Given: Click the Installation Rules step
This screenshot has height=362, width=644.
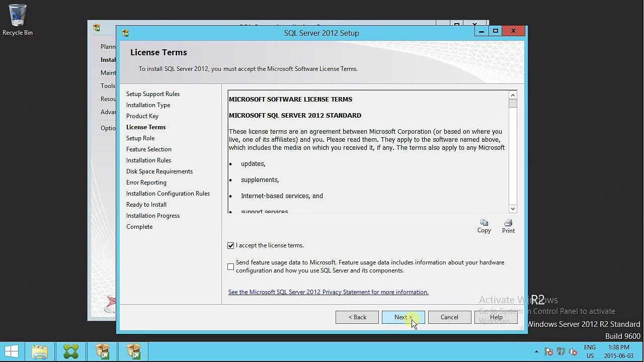Looking at the screenshot, I should [148, 160].
